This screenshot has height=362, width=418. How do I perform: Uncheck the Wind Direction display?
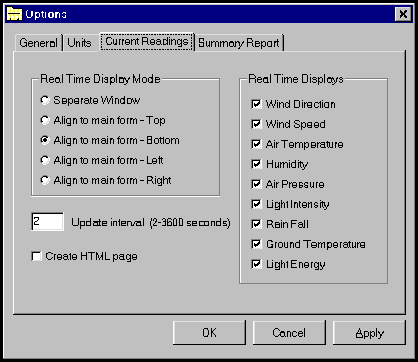(256, 104)
